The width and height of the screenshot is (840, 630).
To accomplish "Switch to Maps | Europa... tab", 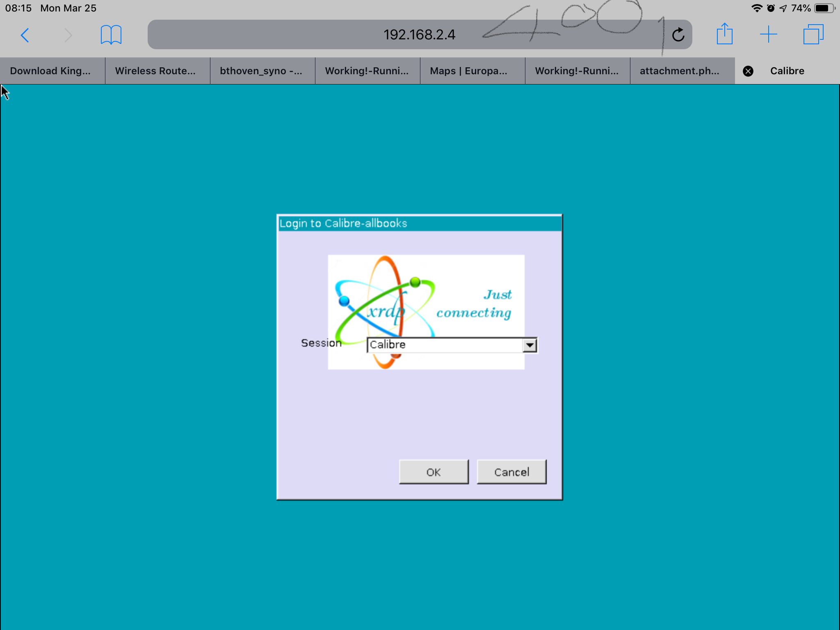I will pyautogui.click(x=468, y=71).
